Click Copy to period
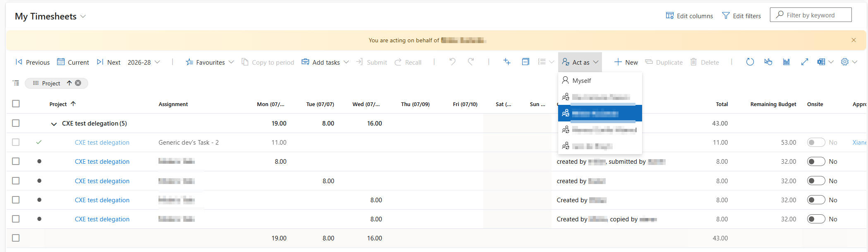 point(268,62)
